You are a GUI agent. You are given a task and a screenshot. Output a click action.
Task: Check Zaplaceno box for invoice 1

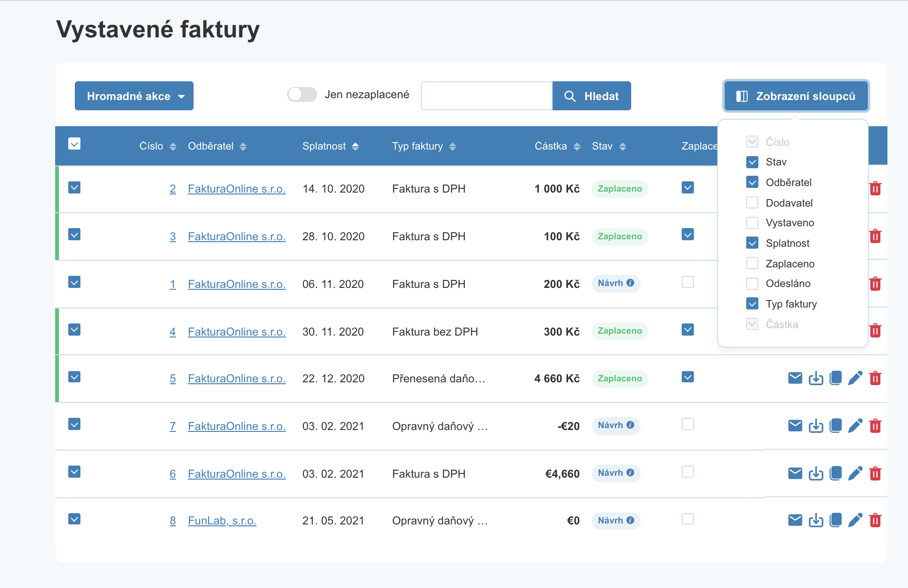[x=687, y=282]
